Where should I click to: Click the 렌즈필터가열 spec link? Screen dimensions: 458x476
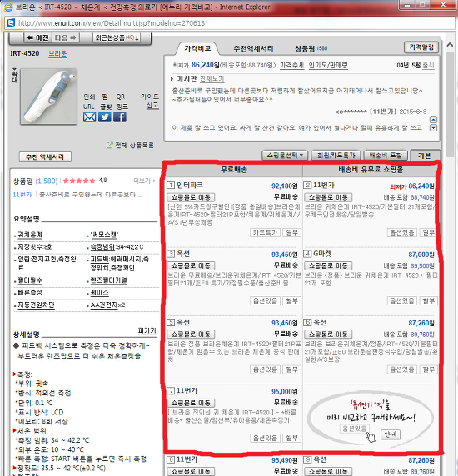[x=109, y=280]
